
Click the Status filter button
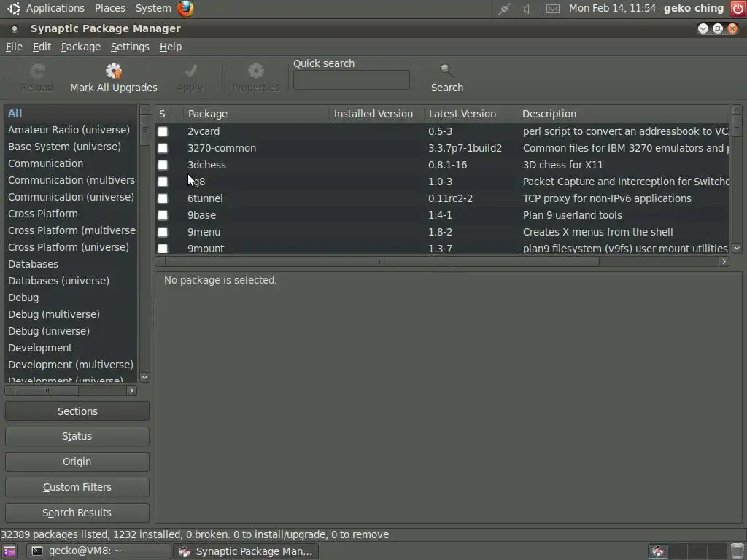tap(77, 436)
